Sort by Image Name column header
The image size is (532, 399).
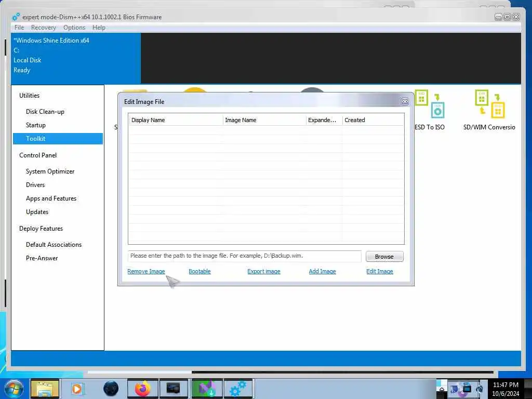coord(264,120)
